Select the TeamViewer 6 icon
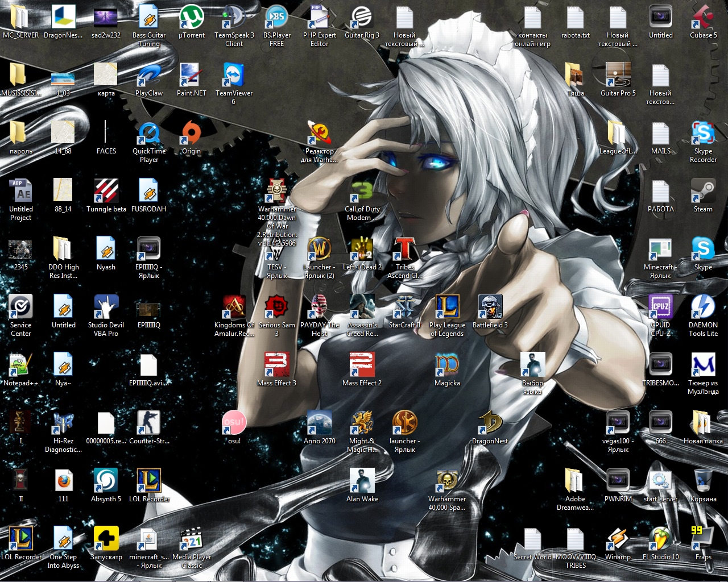The width and height of the screenshot is (728, 582). click(234, 75)
